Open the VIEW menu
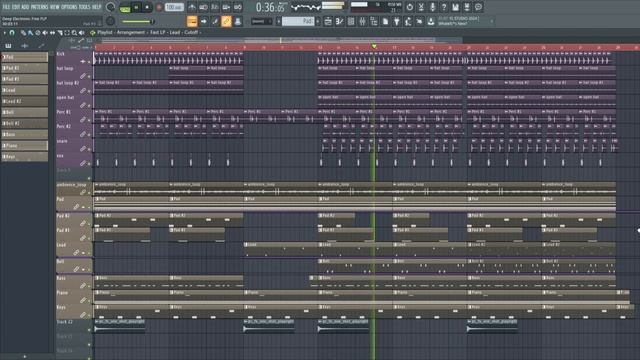 click(54, 7)
